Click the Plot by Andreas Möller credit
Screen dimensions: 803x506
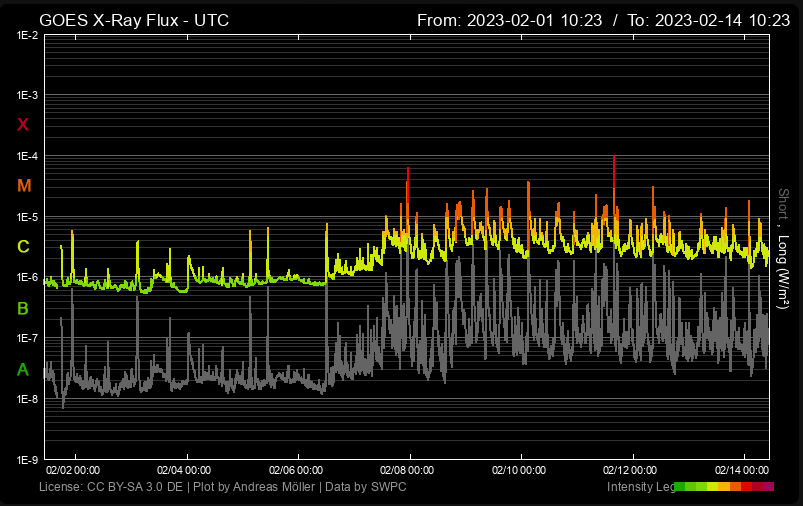[x=252, y=487]
